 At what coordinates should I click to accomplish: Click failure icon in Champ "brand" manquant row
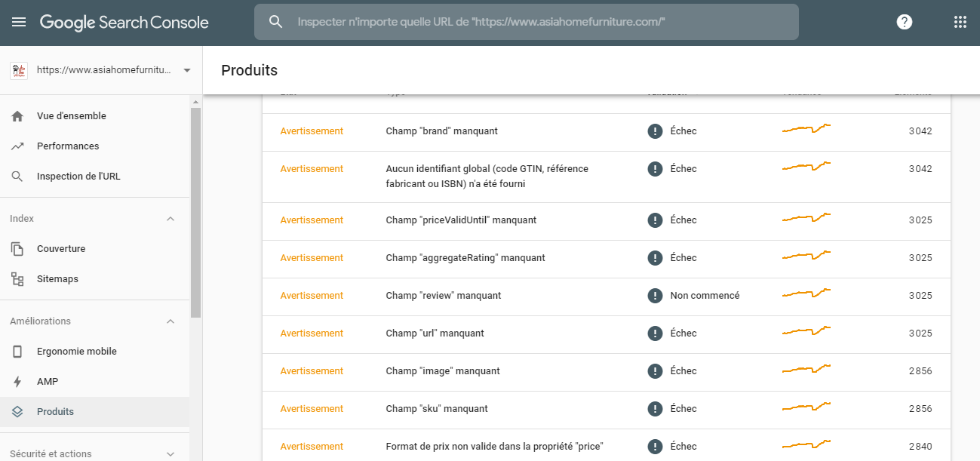point(655,131)
